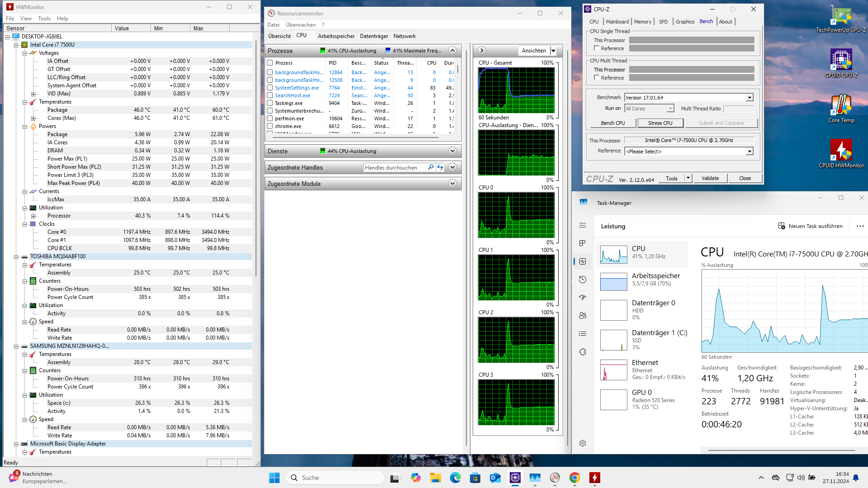Screen dimensions: 868x488
Task: Click the Stress CPU button
Action: (660, 123)
